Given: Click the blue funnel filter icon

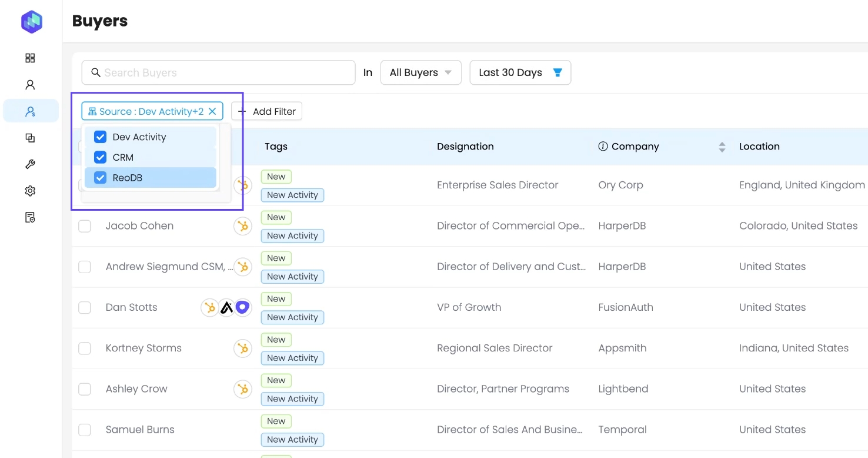Looking at the screenshot, I should point(557,72).
